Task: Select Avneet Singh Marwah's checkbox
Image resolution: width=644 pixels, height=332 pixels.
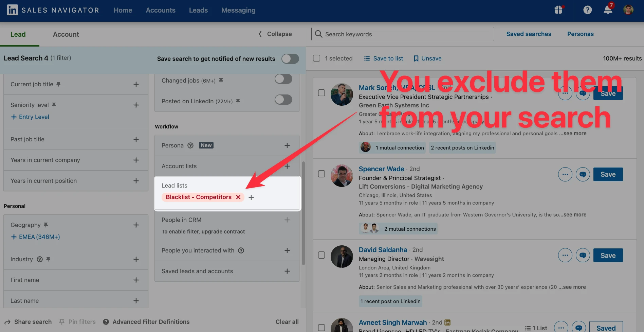Action: (321, 328)
